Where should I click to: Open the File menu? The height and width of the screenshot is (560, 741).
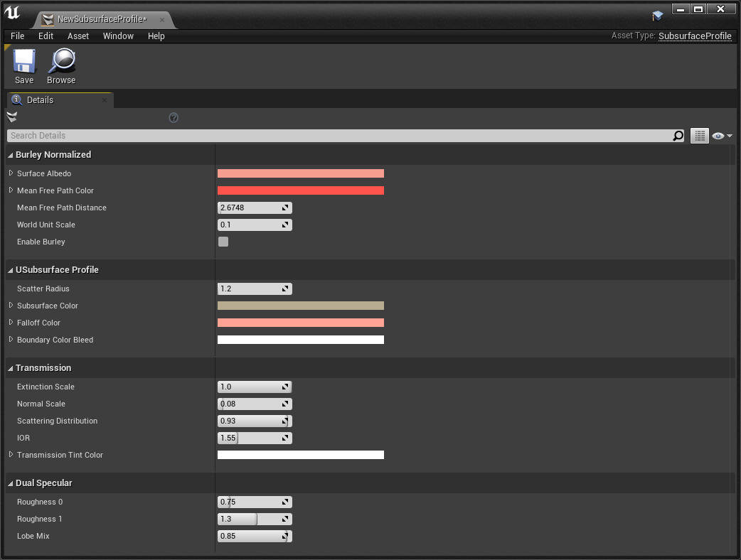click(x=18, y=36)
